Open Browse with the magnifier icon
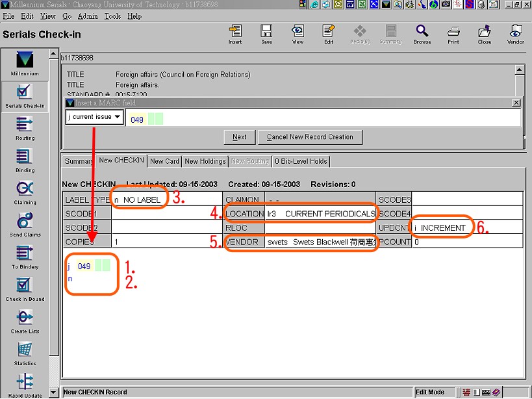 pos(422,34)
